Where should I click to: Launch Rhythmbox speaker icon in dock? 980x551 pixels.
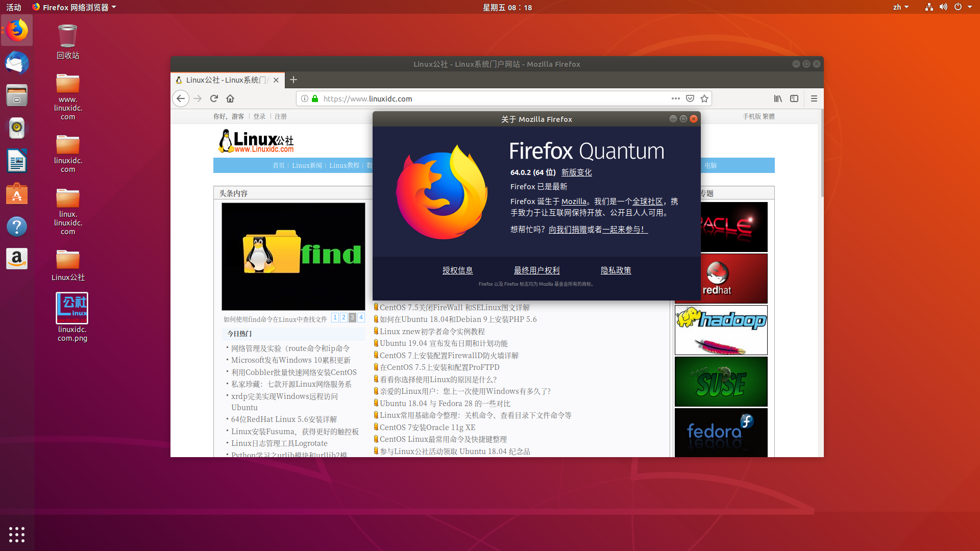(x=17, y=128)
